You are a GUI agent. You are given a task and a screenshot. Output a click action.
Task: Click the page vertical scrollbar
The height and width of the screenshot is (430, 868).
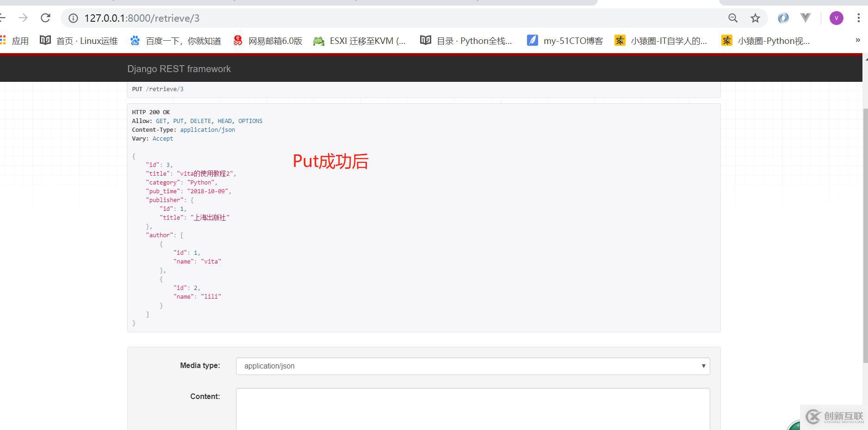(x=864, y=236)
